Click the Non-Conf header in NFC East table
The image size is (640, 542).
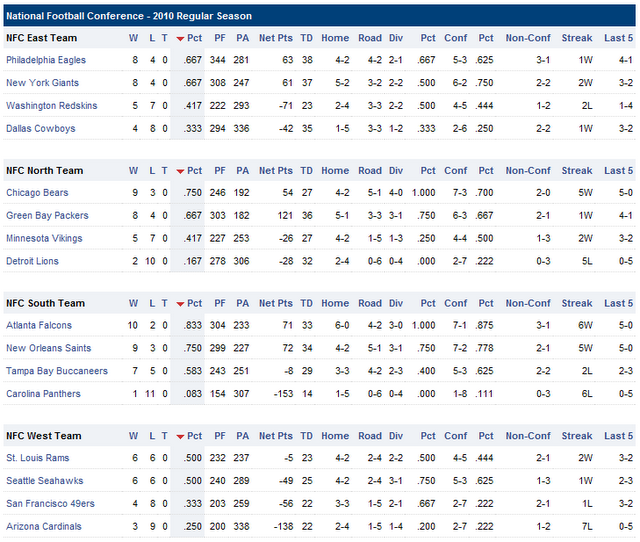click(x=528, y=38)
